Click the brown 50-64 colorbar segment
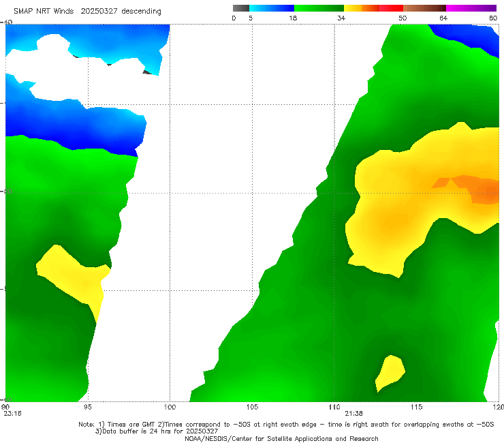 pos(424,8)
